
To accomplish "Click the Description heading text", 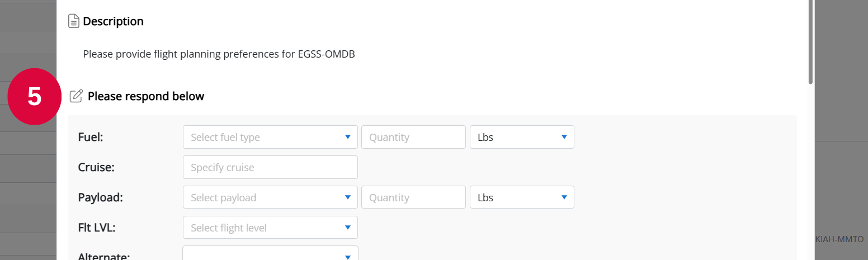I will pos(114,21).
